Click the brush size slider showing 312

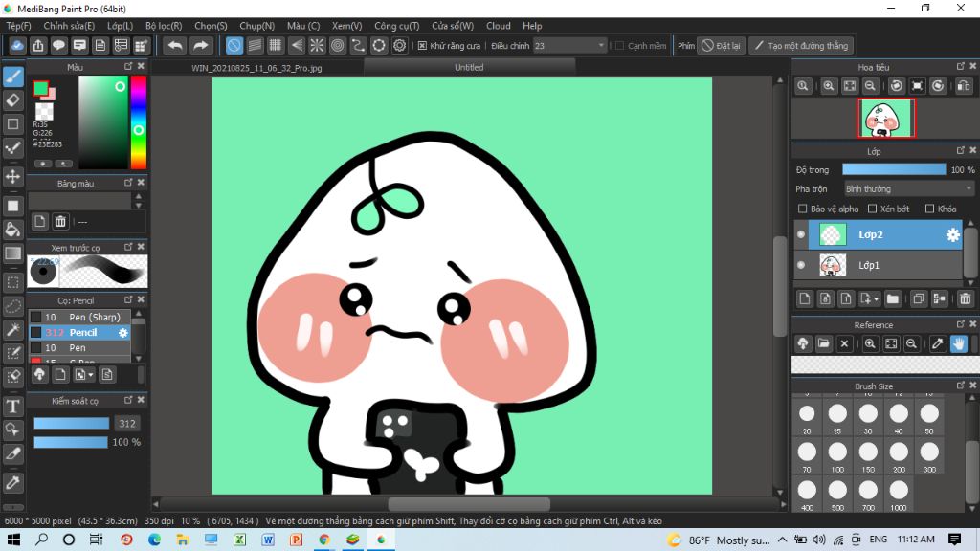coord(71,423)
